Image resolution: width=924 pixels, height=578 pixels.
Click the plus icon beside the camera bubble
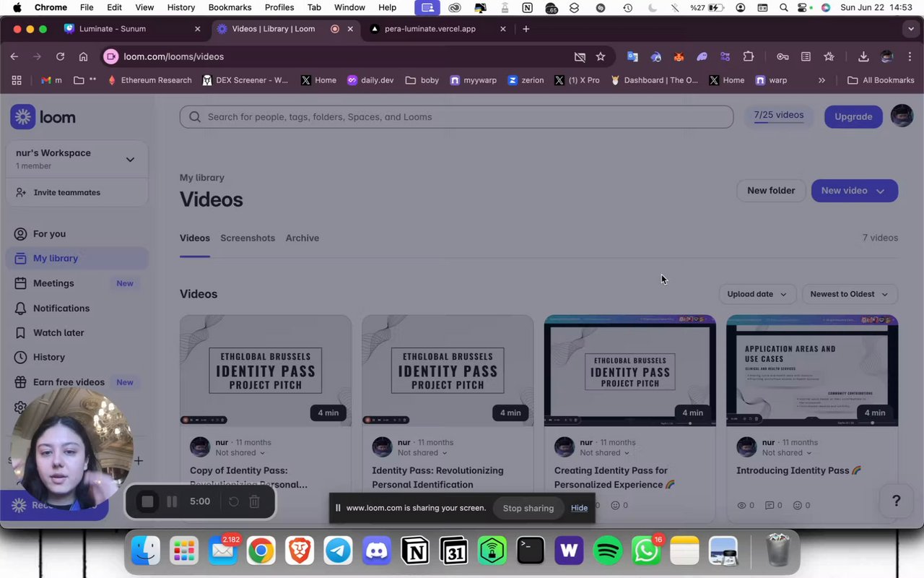click(139, 460)
